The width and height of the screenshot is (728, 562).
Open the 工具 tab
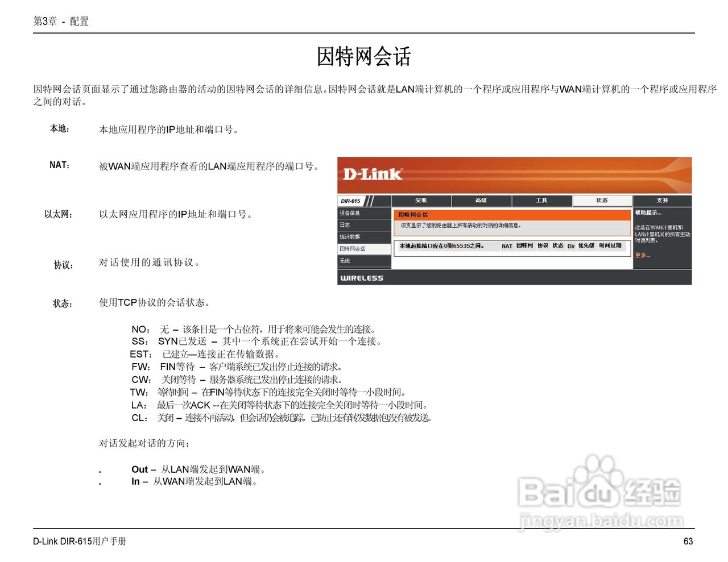pos(541,201)
